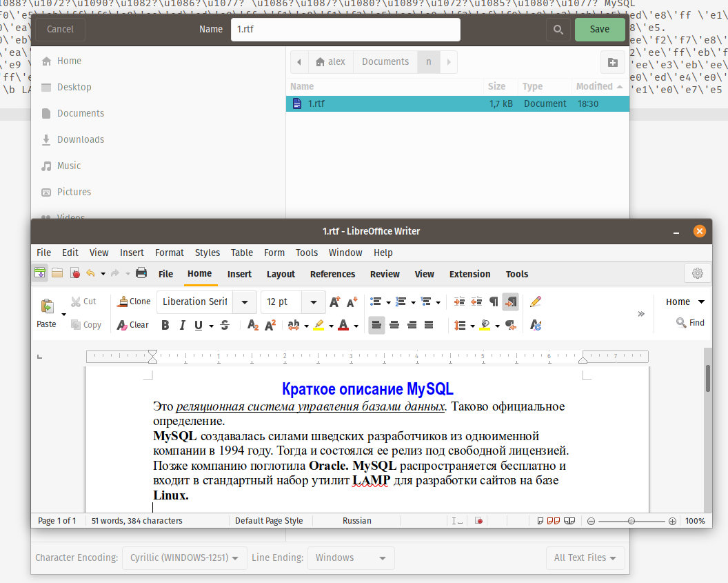This screenshot has height=583, width=728.
Task: Click the zoom slider handle in status bar
Action: point(631,521)
